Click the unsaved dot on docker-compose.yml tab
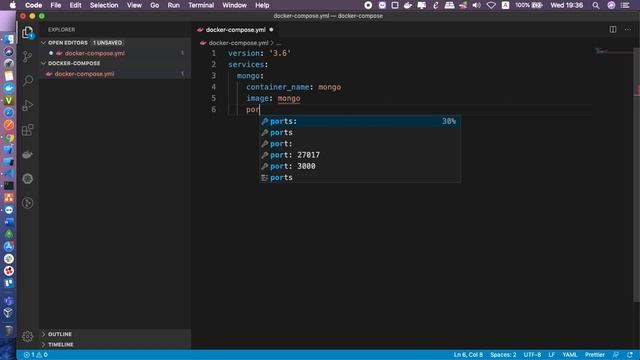 pos(271,30)
